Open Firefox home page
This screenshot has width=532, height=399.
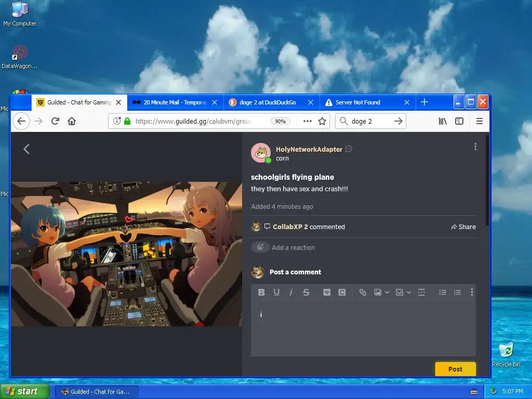coord(72,121)
